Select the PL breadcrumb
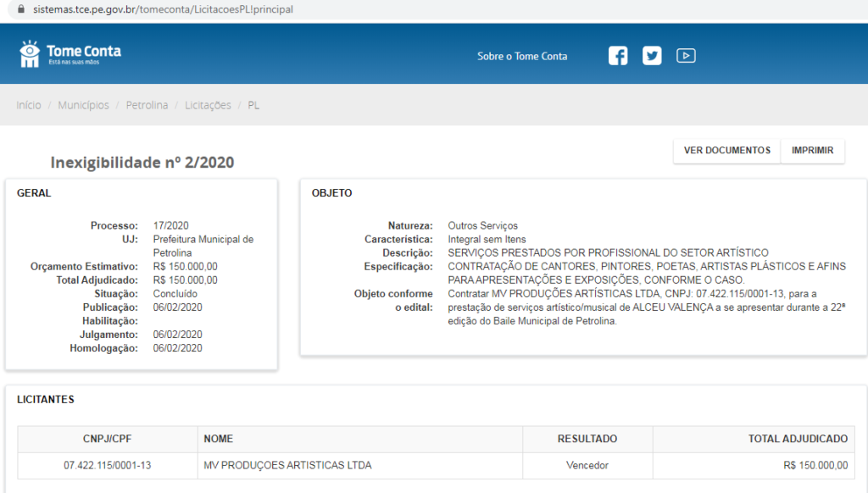Screen dimensions: 868x493 [253, 105]
